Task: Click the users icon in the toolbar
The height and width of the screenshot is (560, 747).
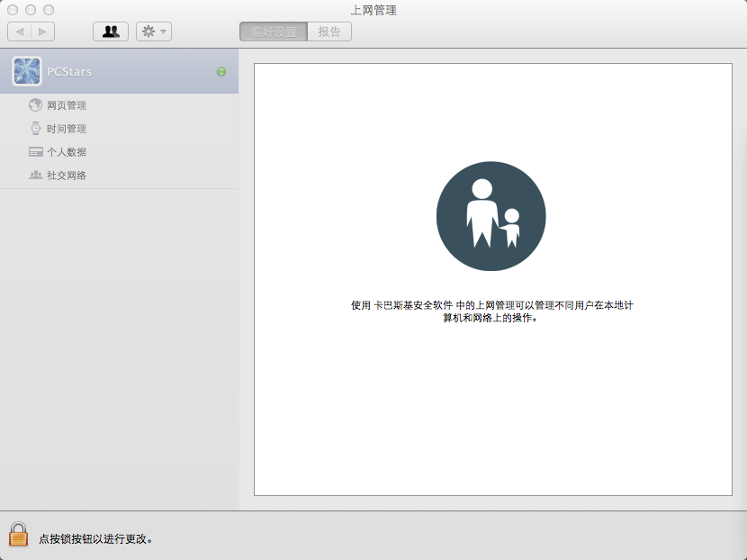Action: coord(110,31)
